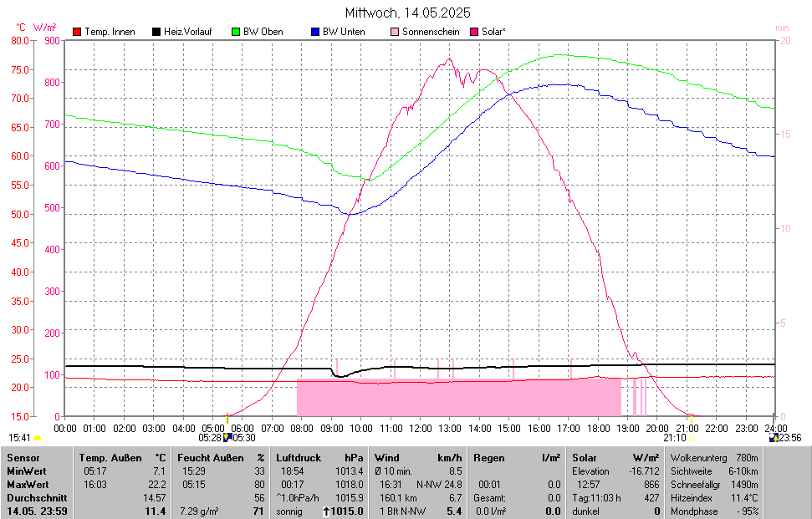Click the Mondphase -95% entry

tap(714, 511)
